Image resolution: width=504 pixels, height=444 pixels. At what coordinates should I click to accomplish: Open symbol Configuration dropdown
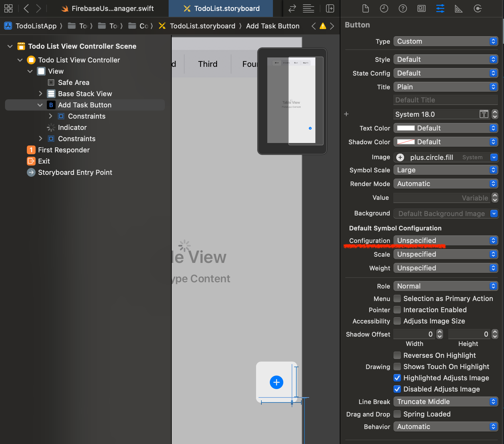446,240
